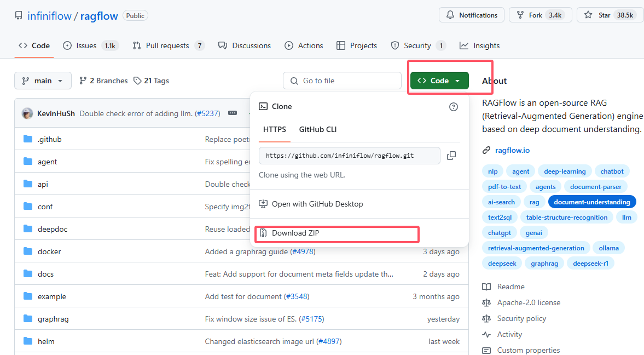Image resolution: width=644 pixels, height=355 pixels.
Task: Click KevinHuSh's avatar image
Action: pos(27,113)
